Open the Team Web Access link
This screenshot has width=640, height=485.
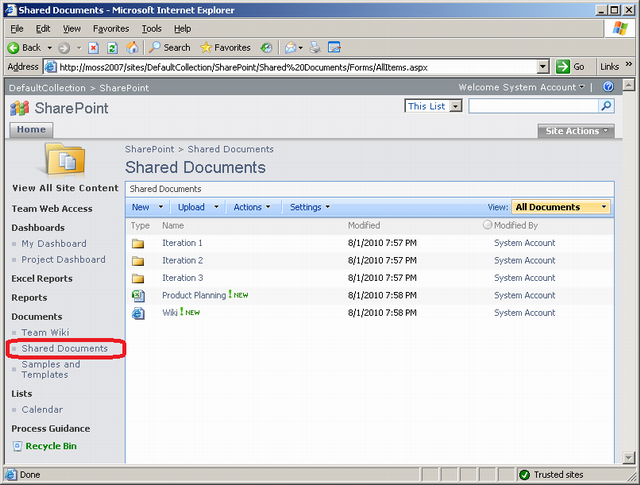tap(52, 209)
